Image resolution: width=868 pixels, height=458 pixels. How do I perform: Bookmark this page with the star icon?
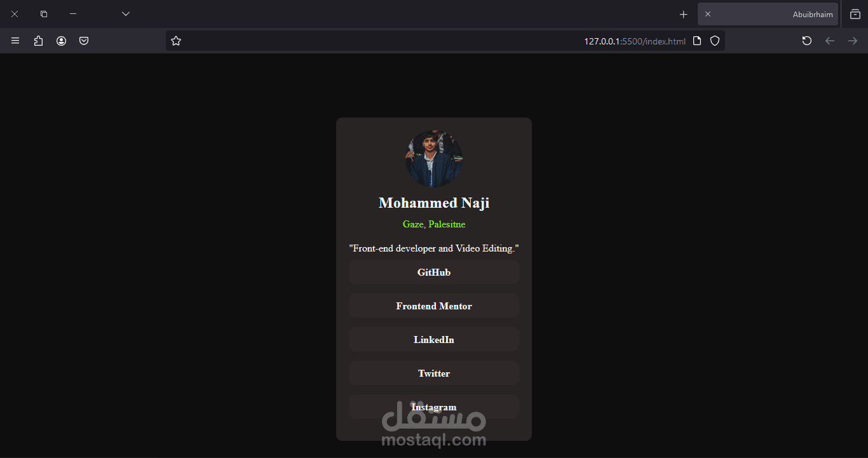click(176, 41)
